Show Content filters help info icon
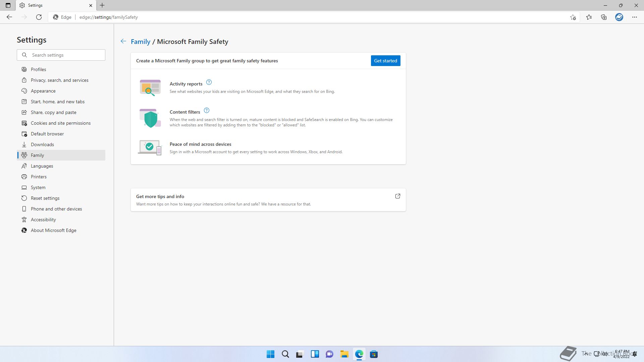The width and height of the screenshot is (644, 362). (x=207, y=110)
